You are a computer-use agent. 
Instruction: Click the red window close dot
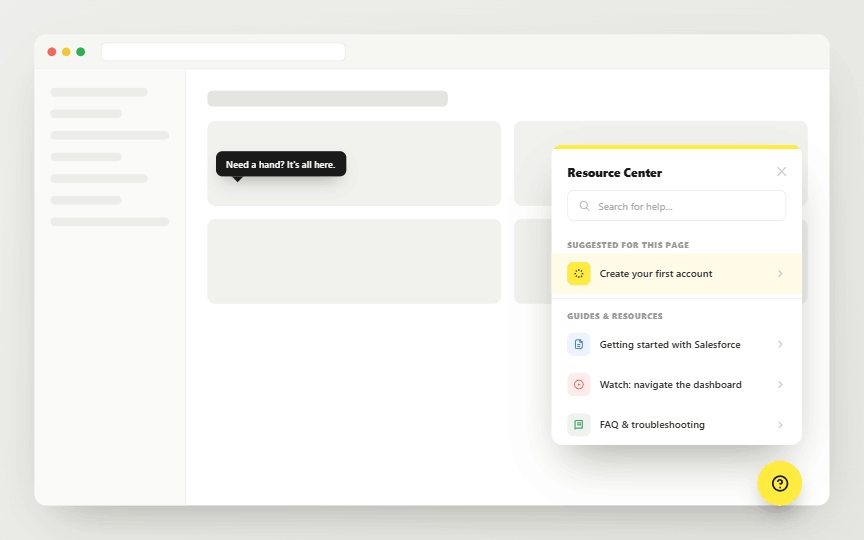(52, 52)
